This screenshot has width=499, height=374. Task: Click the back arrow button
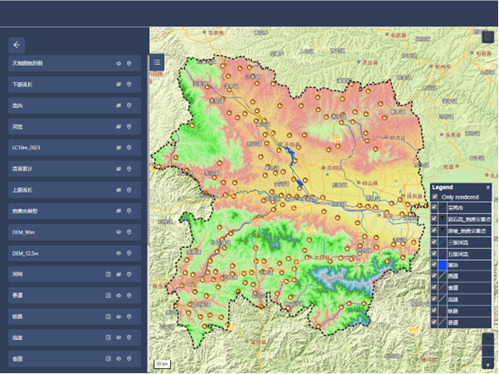[x=16, y=45]
